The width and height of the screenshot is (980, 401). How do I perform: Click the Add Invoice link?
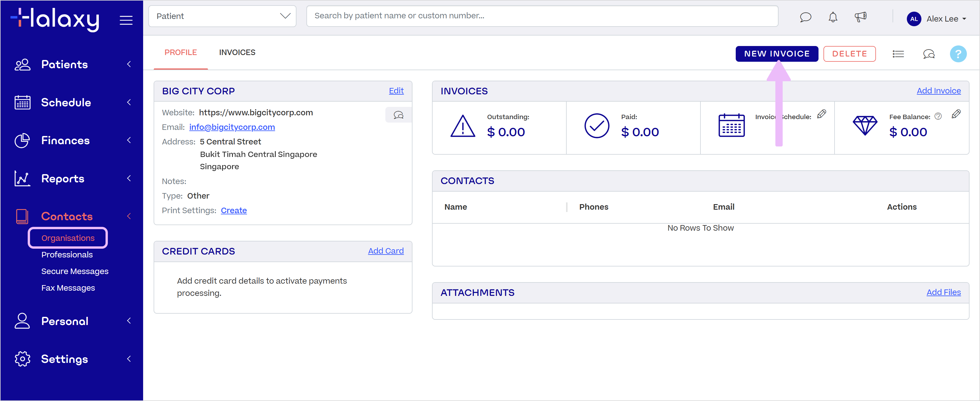pos(939,91)
